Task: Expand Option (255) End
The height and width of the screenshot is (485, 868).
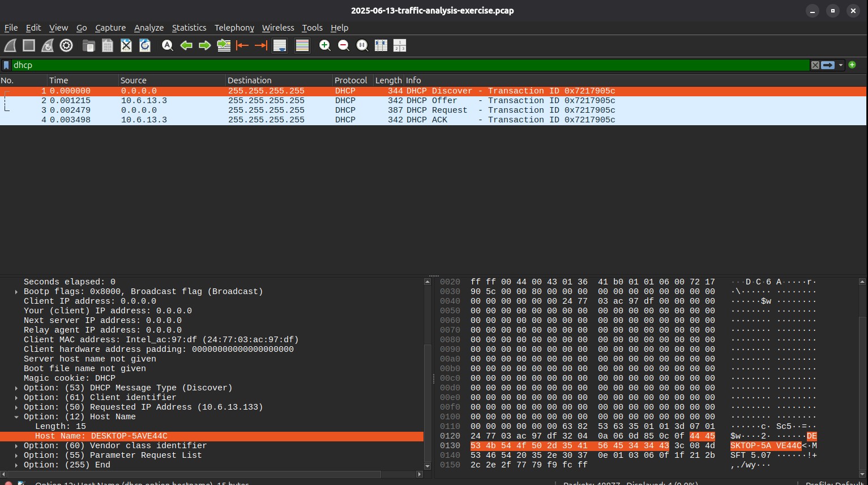Action: pyautogui.click(x=16, y=465)
